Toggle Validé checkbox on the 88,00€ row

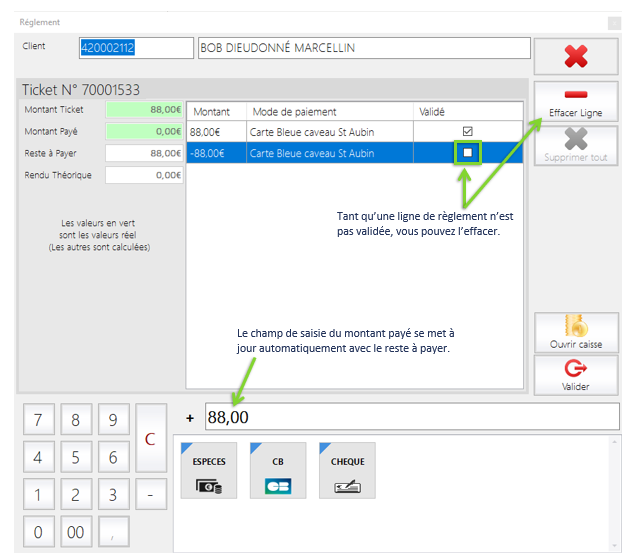467,132
